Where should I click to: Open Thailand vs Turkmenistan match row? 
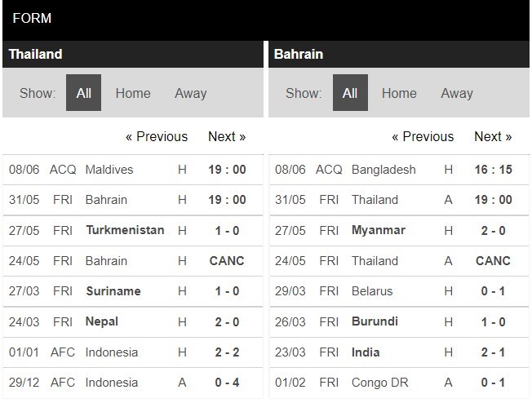[125, 230]
